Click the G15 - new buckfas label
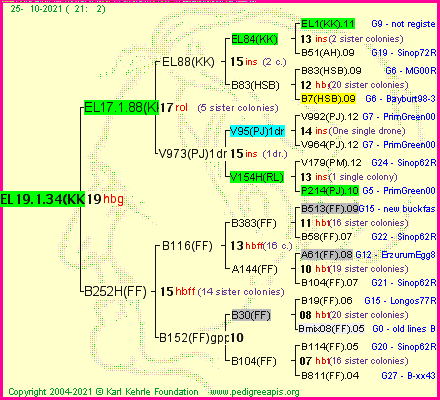The height and width of the screenshot is (400, 440). 397,209
